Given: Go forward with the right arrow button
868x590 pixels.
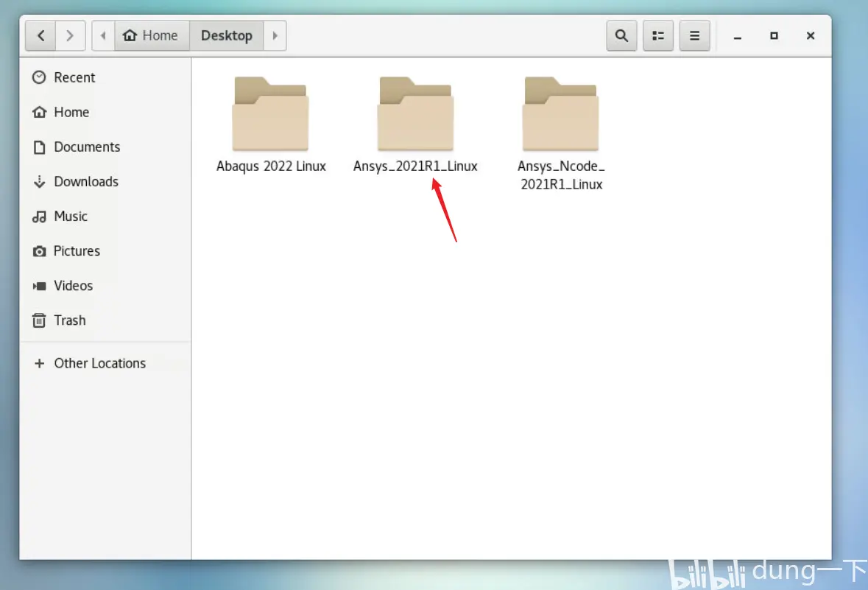Looking at the screenshot, I should point(70,35).
